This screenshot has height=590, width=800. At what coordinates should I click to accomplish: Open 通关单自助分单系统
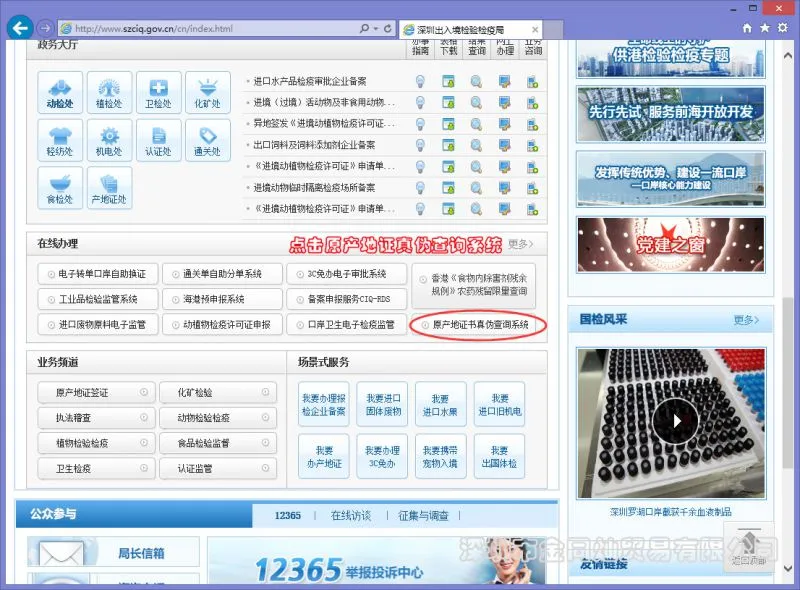pyautogui.click(x=222, y=274)
